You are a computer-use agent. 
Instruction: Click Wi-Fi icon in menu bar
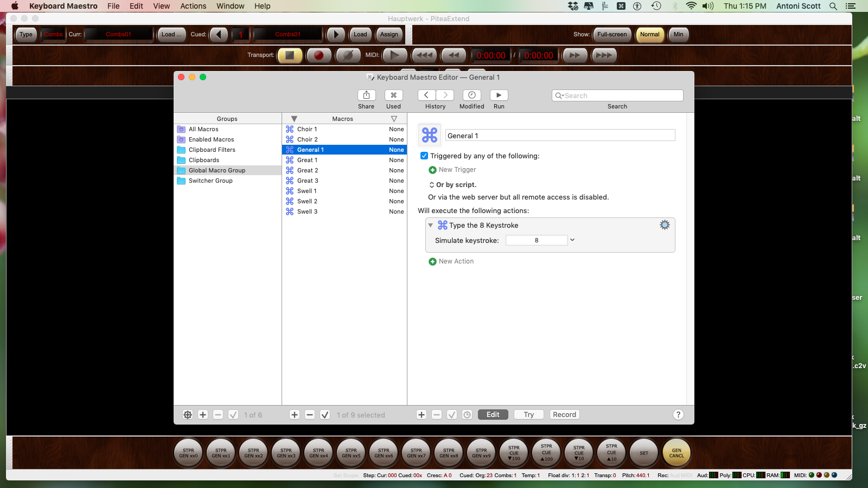coord(691,6)
